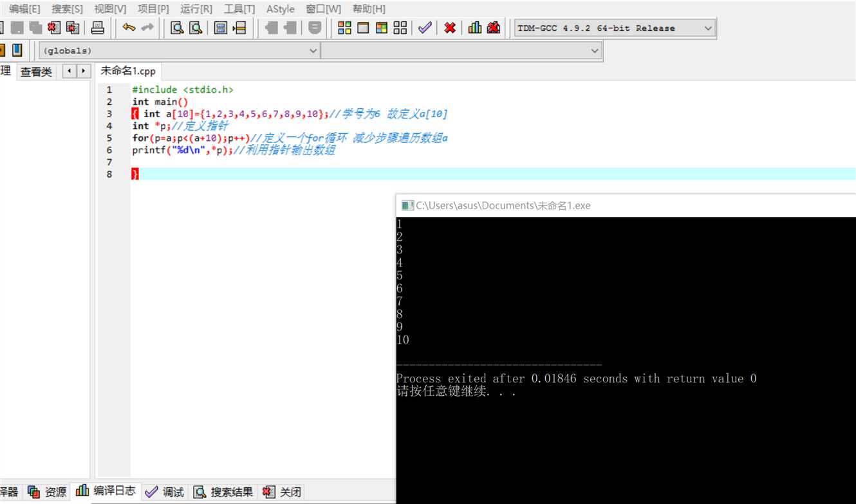The image size is (856, 504).
Task: Open the AStyle menu
Action: pos(281,8)
